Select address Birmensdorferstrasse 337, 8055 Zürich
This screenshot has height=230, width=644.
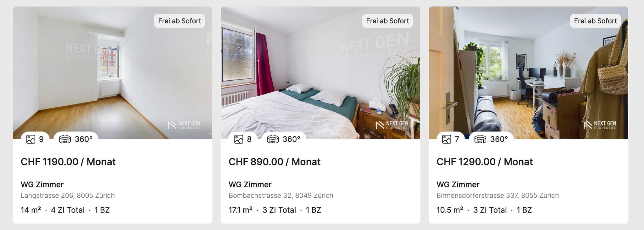pos(498,195)
